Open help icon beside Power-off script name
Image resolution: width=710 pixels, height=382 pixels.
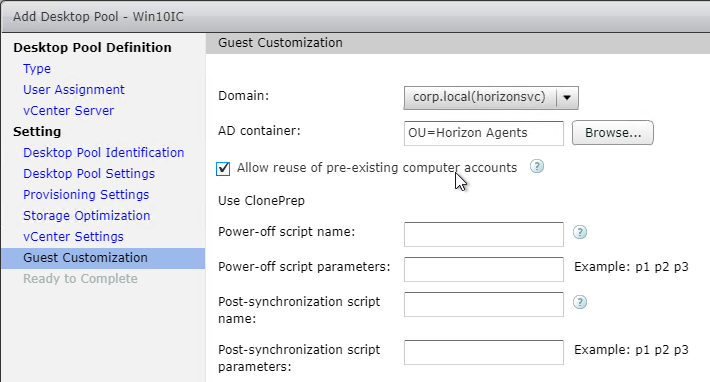[x=580, y=232]
